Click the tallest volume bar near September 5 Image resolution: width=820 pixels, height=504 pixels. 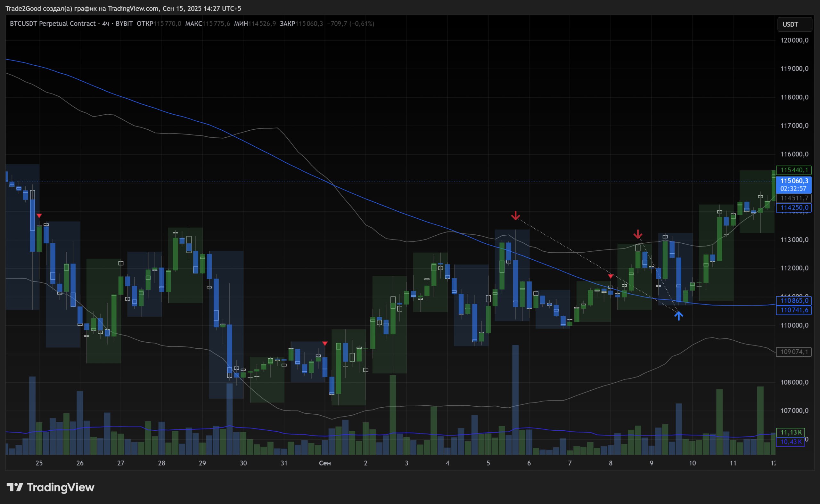(x=515, y=400)
